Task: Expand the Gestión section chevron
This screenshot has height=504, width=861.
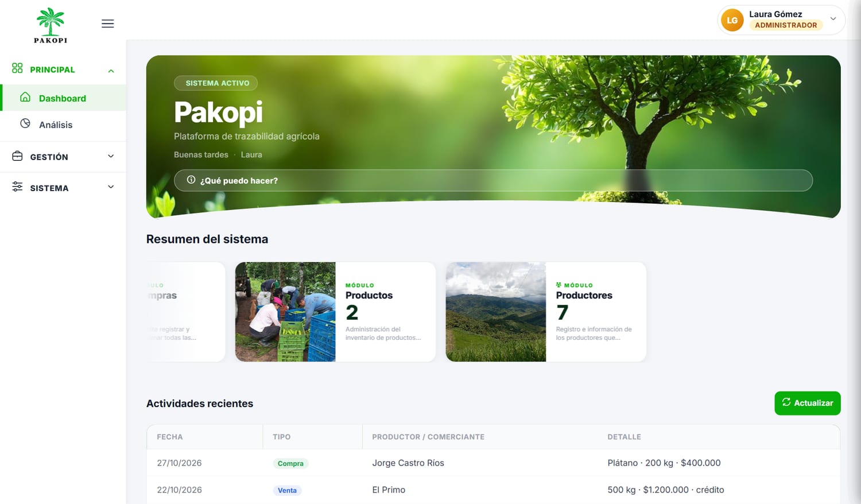Action: click(111, 156)
